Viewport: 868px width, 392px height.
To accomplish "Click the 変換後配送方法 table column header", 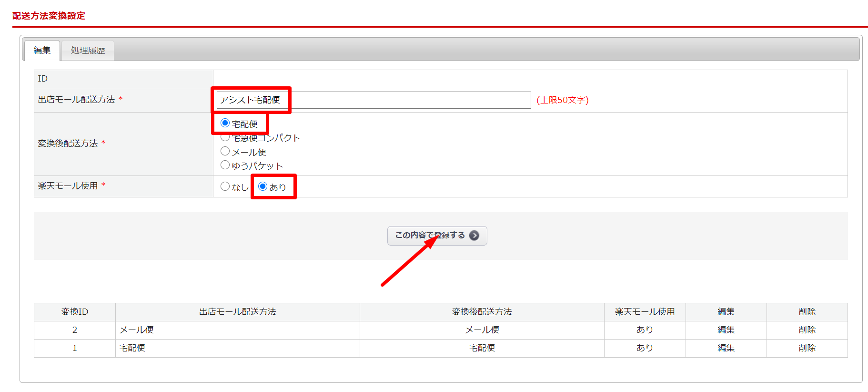I will (x=482, y=312).
